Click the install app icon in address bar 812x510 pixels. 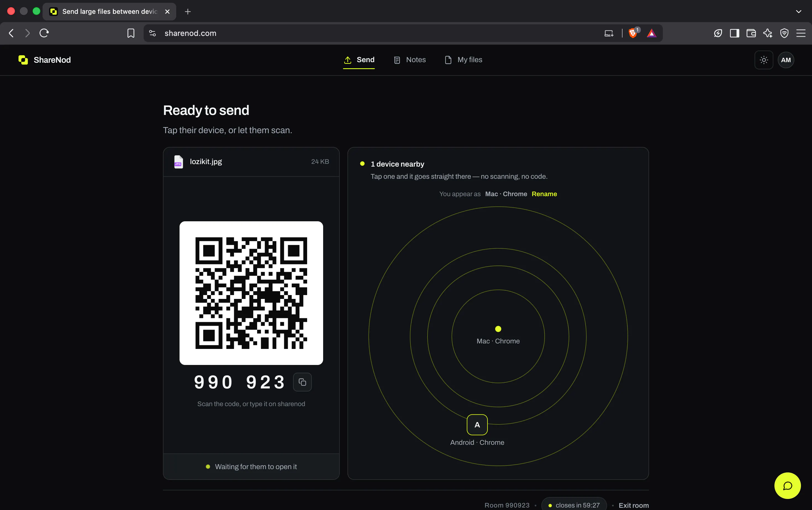[x=609, y=33]
